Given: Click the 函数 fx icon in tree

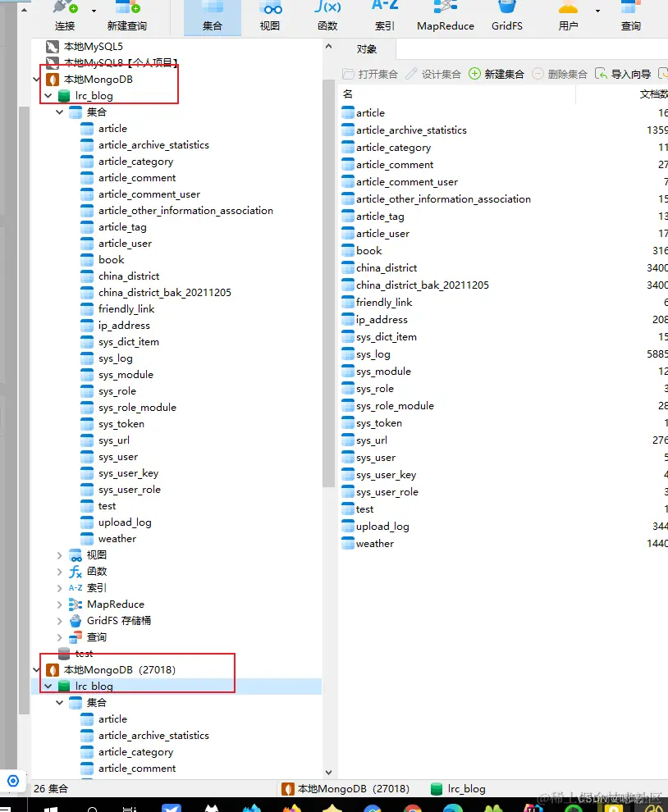Looking at the screenshot, I should 75,572.
